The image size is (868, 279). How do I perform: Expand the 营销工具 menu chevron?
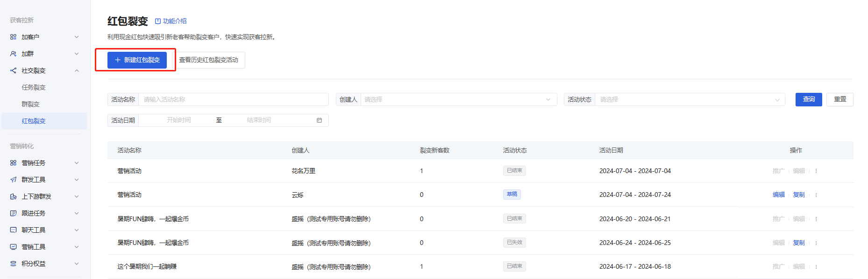tap(77, 247)
